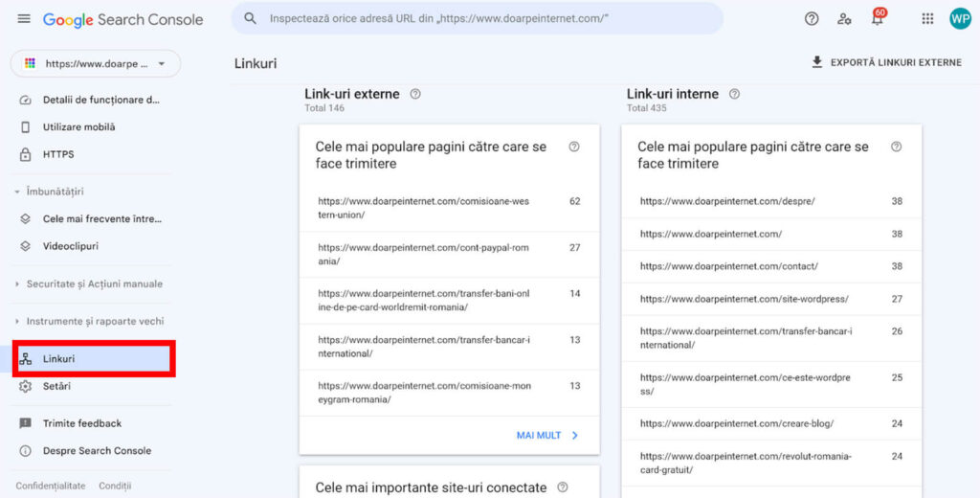Select the internal /despre/ URL row
Viewport: 980px width, 498px height.
click(771, 201)
